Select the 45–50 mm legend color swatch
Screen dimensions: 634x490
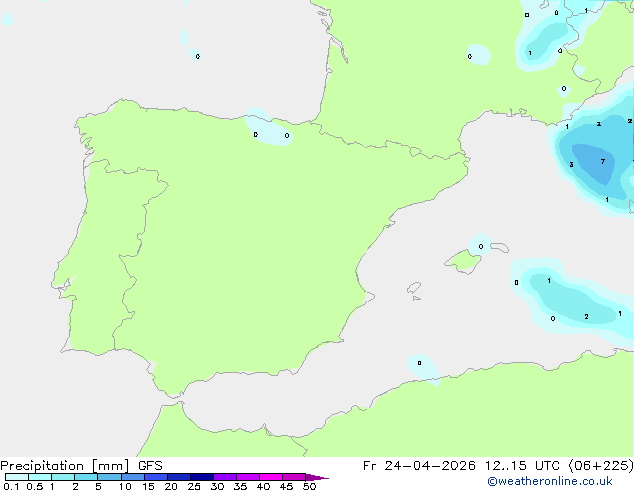coord(294,477)
